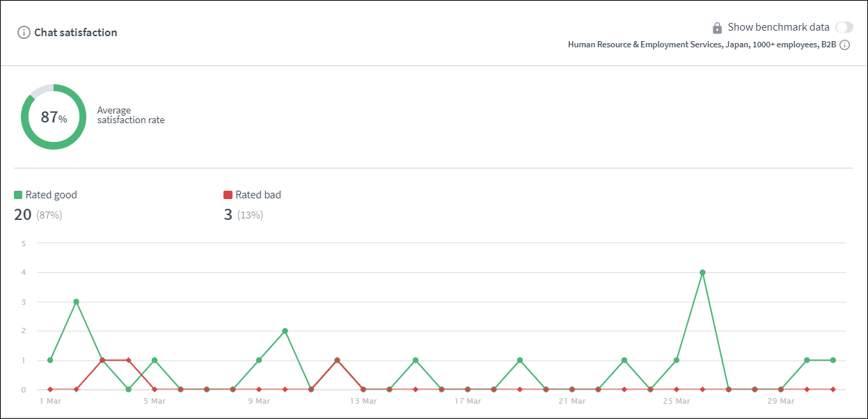Click the 25 Mar axis label

click(x=676, y=401)
